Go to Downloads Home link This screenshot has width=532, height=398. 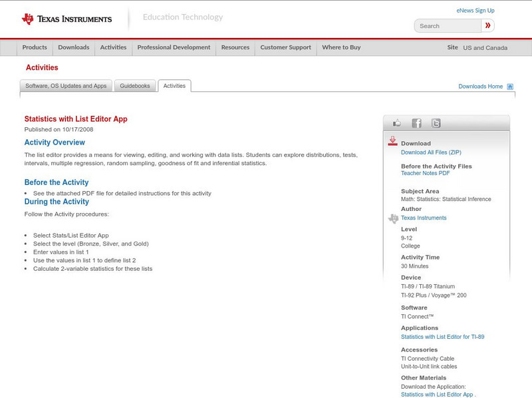(480, 87)
